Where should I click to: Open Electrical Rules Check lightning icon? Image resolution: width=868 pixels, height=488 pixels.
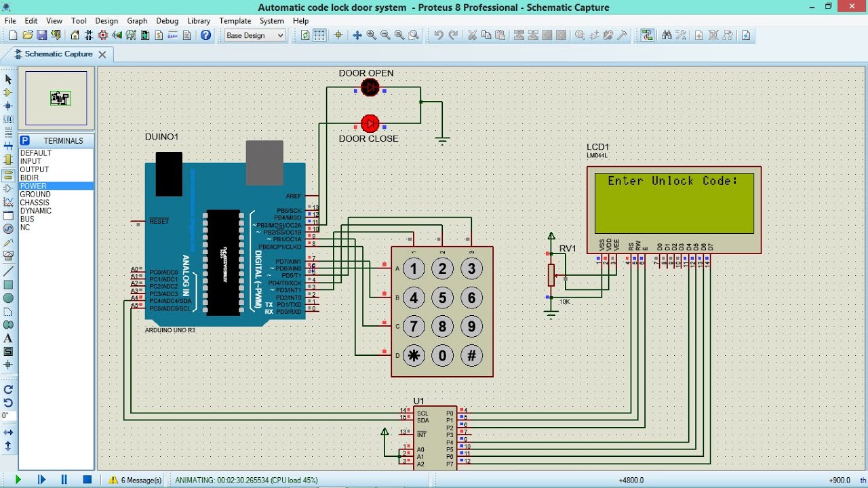click(746, 35)
